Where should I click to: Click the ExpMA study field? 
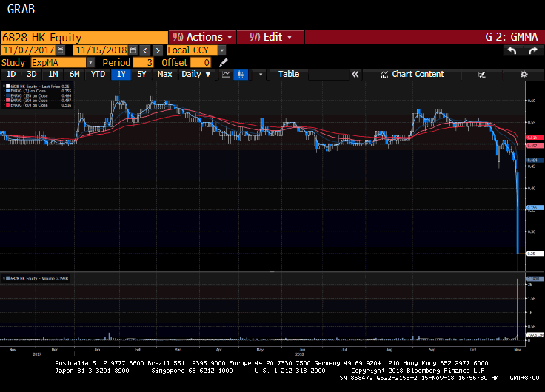tap(58, 62)
